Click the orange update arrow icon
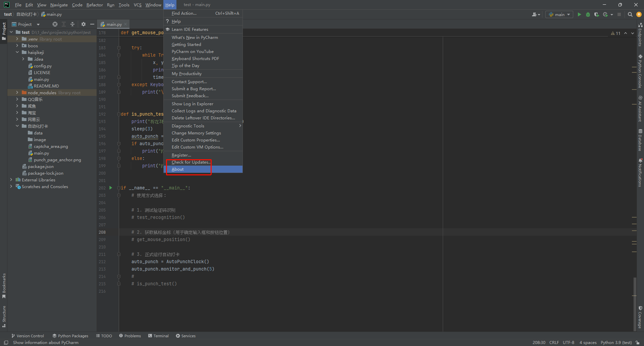The width and height of the screenshot is (644, 346). coord(639,14)
